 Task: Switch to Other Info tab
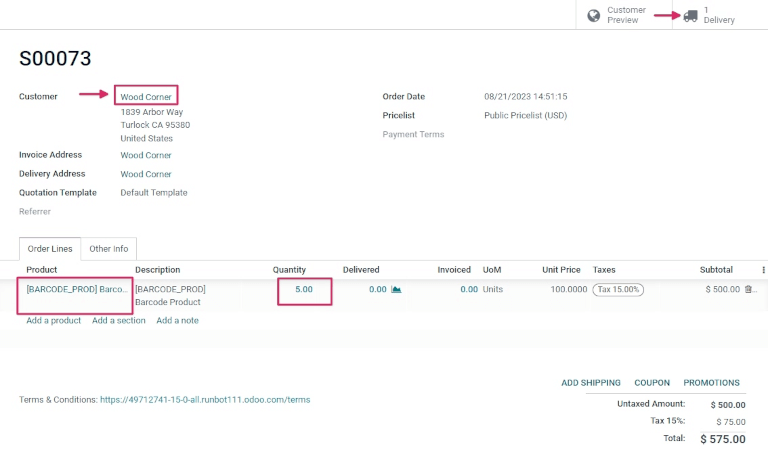coord(108,249)
